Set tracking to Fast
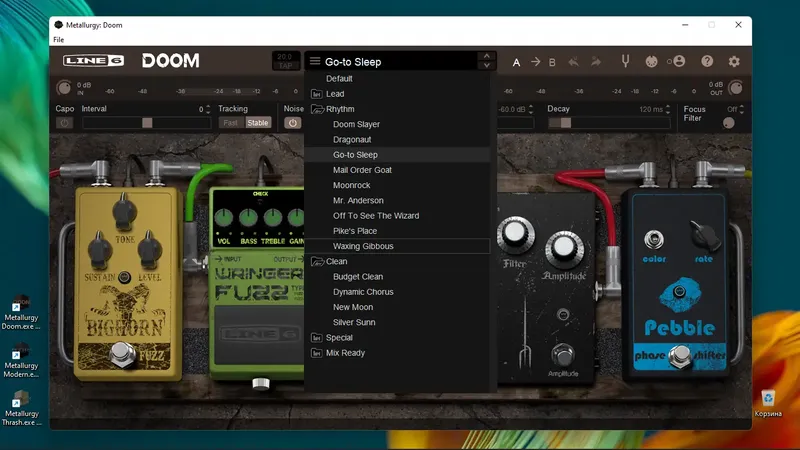 pyautogui.click(x=231, y=123)
